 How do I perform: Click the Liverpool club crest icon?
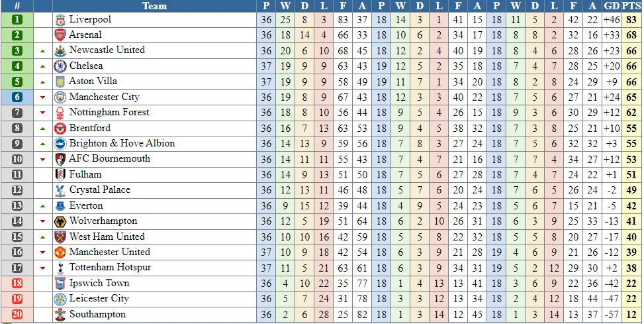click(x=60, y=20)
